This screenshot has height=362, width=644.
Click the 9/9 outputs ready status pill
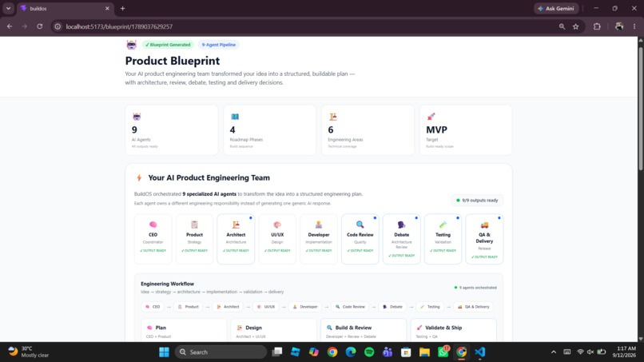tap(477, 200)
